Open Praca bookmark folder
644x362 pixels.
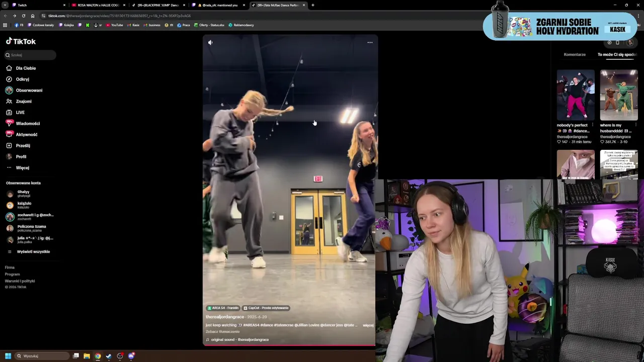pyautogui.click(x=184, y=25)
